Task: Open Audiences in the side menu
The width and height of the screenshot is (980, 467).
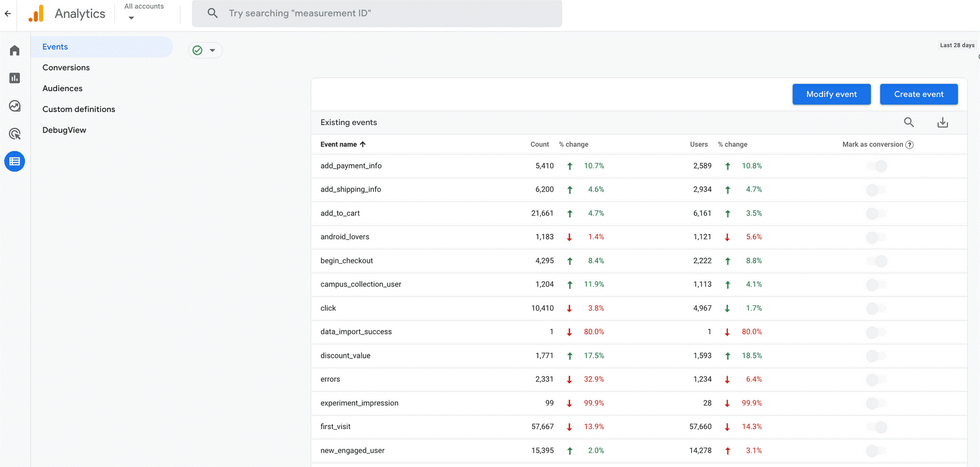Action: coord(62,89)
